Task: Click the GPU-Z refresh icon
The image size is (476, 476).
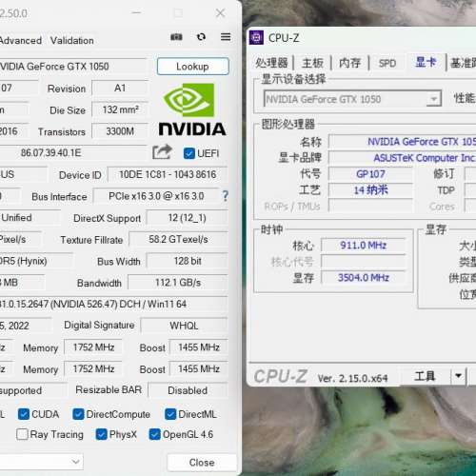Action: click(x=201, y=37)
